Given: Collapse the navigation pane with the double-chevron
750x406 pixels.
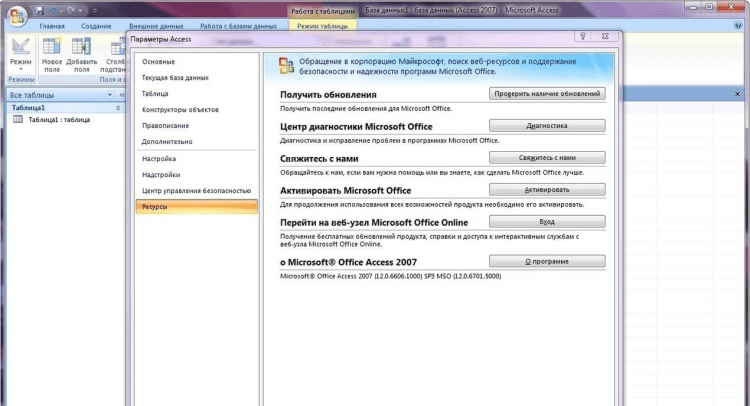Looking at the screenshot, I should pos(121,95).
